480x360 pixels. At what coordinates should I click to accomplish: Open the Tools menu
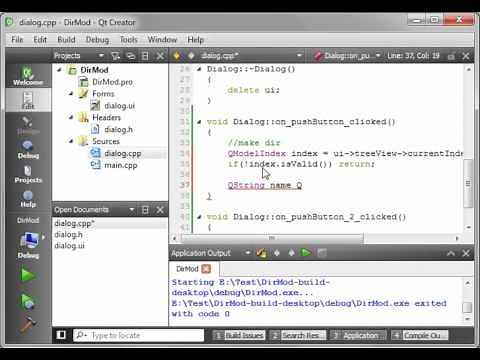click(x=129, y=40)
